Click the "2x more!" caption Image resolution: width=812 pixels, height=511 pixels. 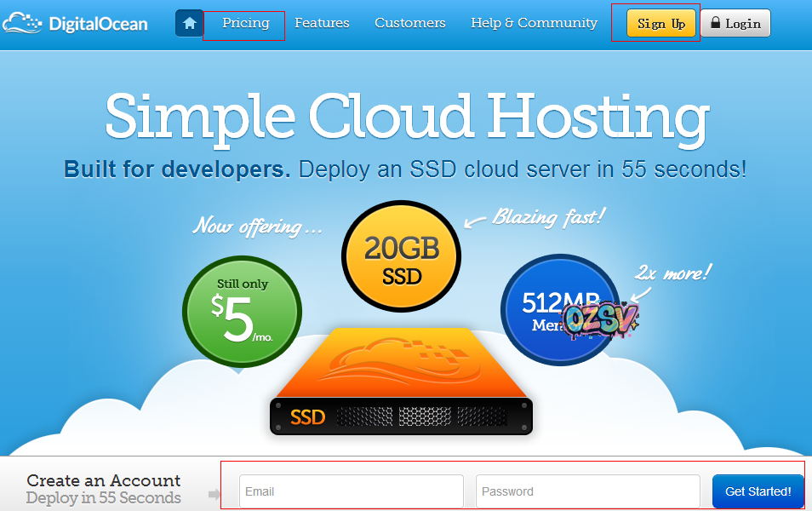(x=673, y=273)
